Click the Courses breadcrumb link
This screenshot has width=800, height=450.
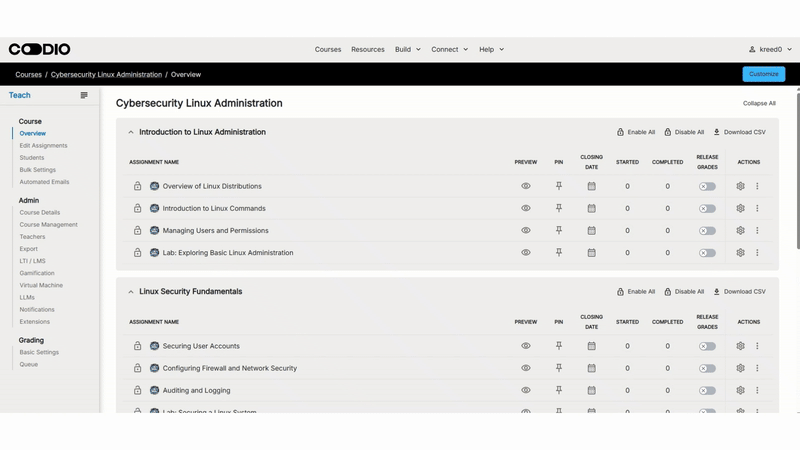pyautogui.click(x=28, y=75)
